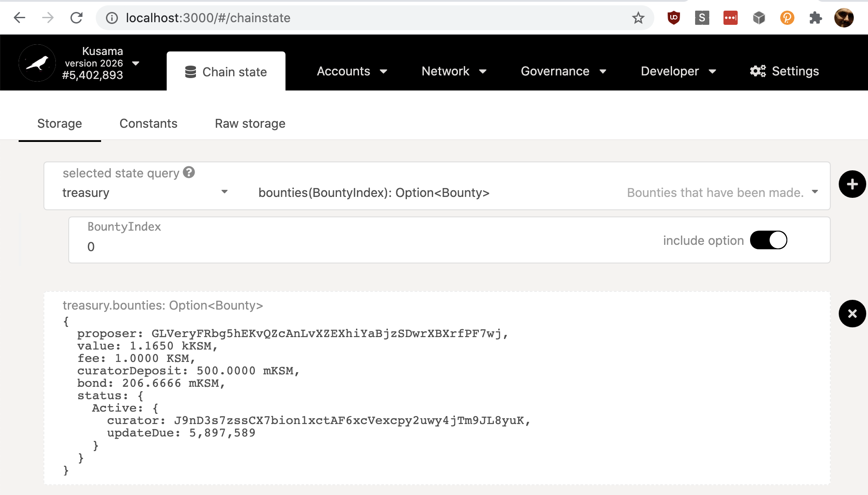Switch to the Constants tab
The image size is (868, 495).
click(149, 123)
